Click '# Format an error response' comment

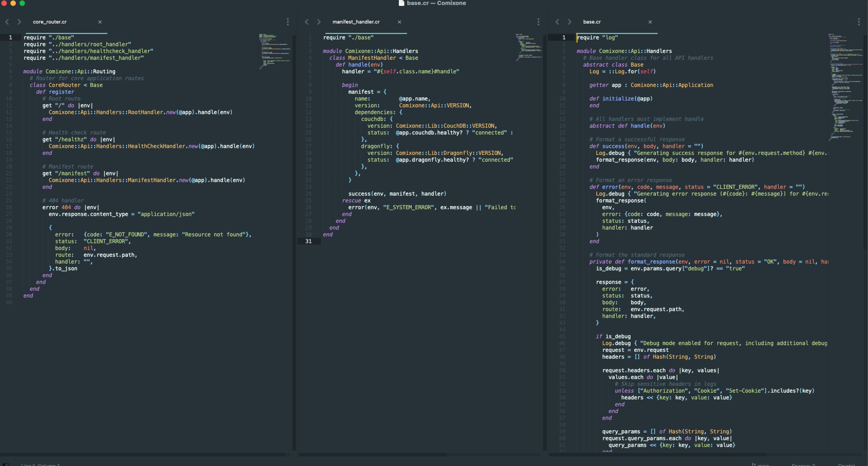[x=630, y=180]
